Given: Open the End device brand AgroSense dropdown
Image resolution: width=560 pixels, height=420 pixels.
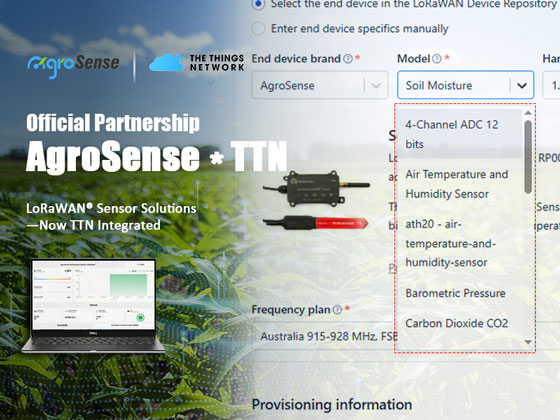Looking at the screenshot, I should (x=320, y=85).
